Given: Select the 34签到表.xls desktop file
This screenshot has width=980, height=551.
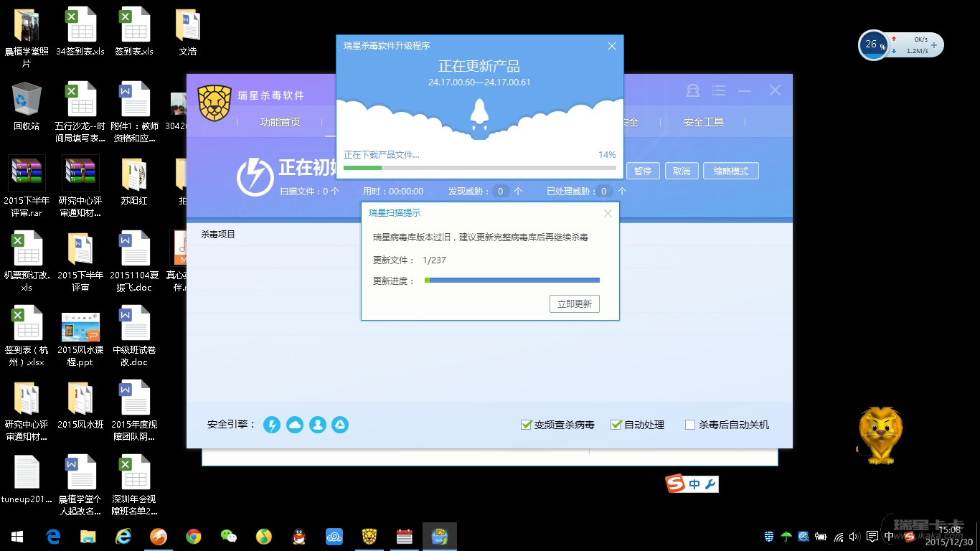Looking at the screenshot, I should 80,33.
